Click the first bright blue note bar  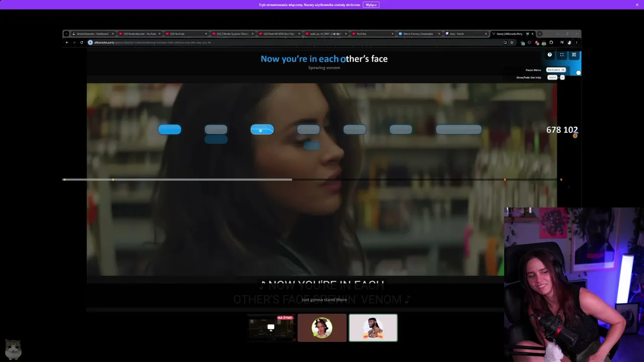pos(170,130)
